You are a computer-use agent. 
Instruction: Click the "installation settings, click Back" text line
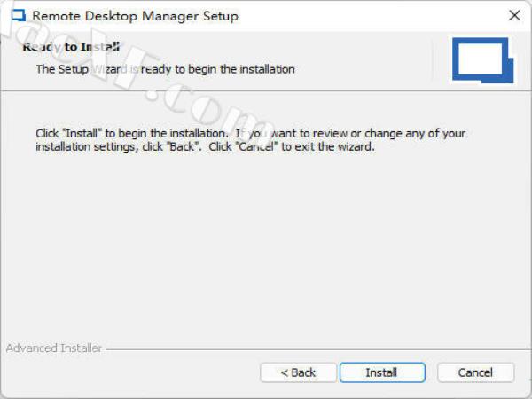206,147
